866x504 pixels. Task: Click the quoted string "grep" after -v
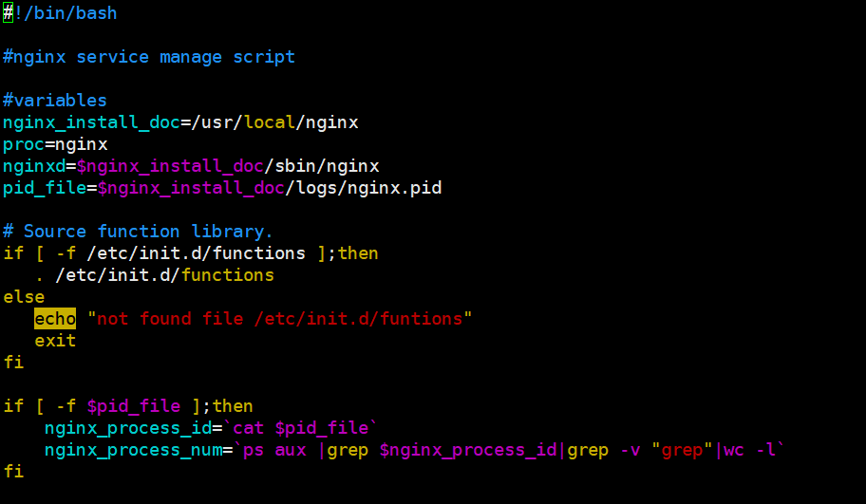pos(682,450)
